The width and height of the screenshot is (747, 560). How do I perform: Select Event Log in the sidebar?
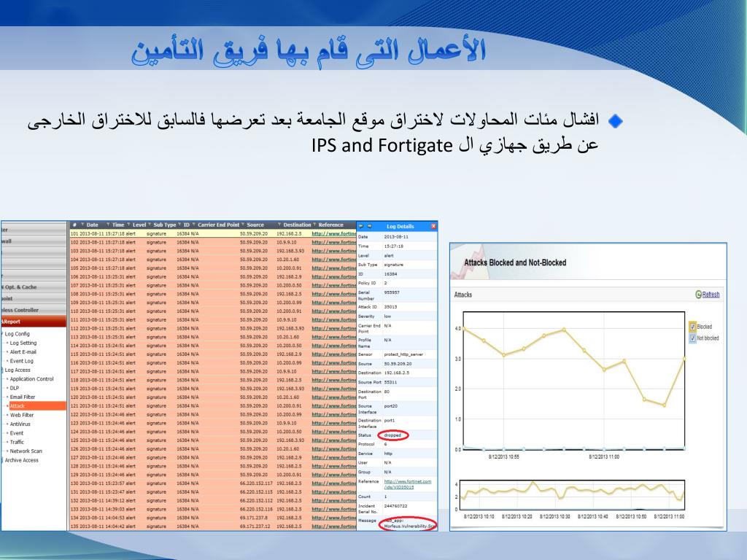pos(22,361)
